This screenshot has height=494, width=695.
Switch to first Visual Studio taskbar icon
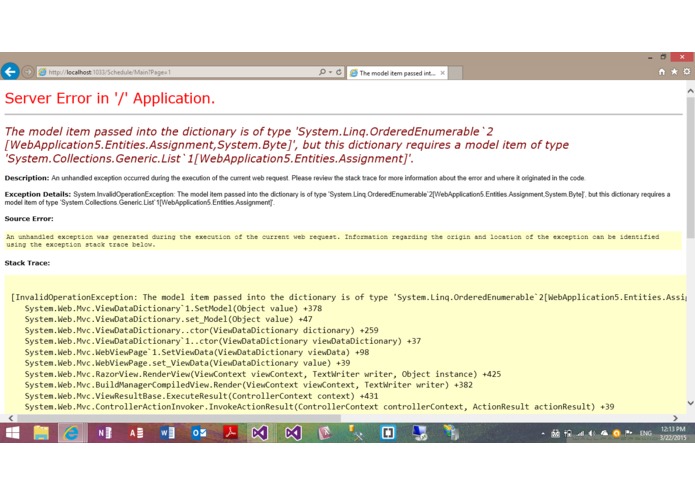click(260, 433)
